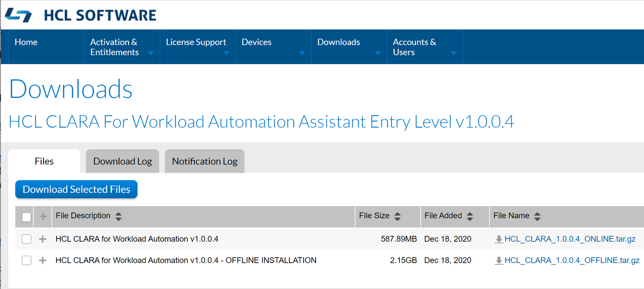Open HCL_CLARA_1.0.0.4_ONLINE.tar.gz link
The width and height of the screenshot is (644, 289).
(x=570, y=239)
